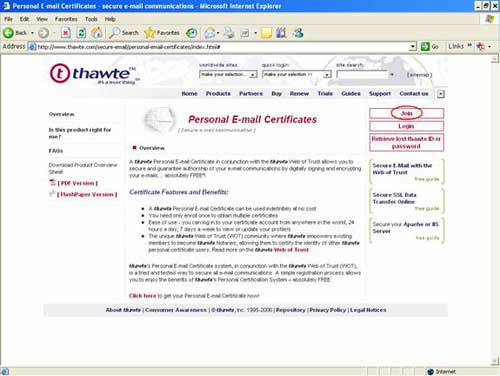Click the yellow Discuss note icon
This screenshot has width=500, height=376.
coord(266,33)
